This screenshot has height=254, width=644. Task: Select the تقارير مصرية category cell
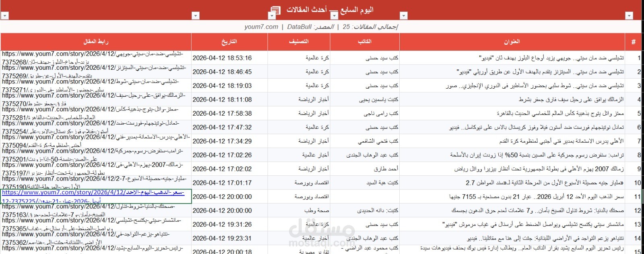tap(299, 250)
